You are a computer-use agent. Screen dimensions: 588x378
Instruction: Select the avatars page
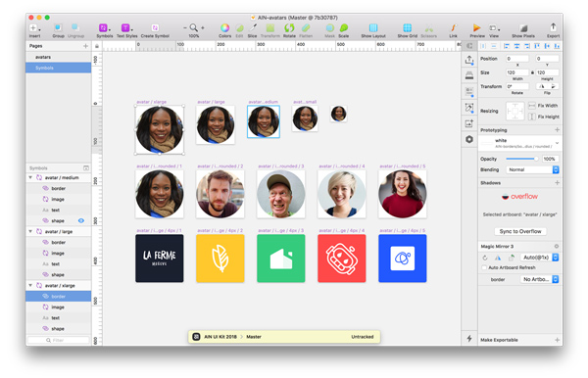[x=43, y=57]
